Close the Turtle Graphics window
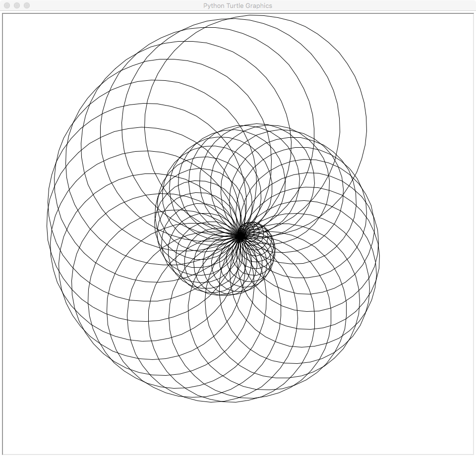The height and width of the screenshot is (457, 476). (7, 5)
